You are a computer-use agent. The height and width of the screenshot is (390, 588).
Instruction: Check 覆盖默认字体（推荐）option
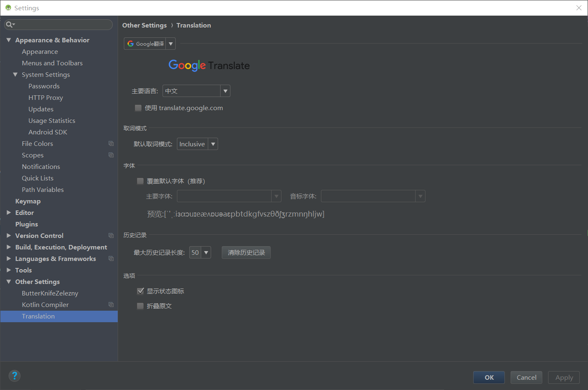coord(140,181)
